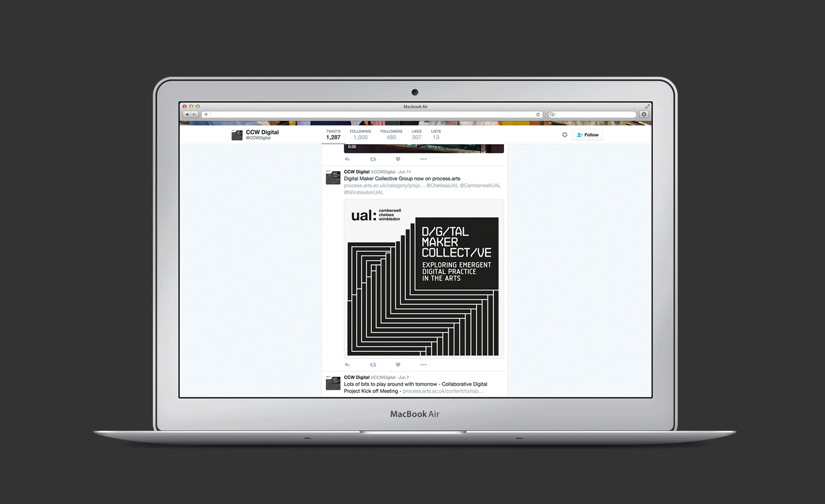The height and width of the screenshot is (504, 825).
Task: Select the Tweets tab showing 1,287
Action: pyautogui.click(x=333, y=135)
